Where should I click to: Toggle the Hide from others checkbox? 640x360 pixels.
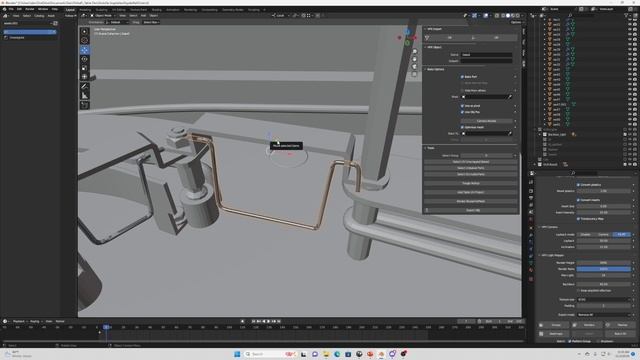tap(462, 91)
